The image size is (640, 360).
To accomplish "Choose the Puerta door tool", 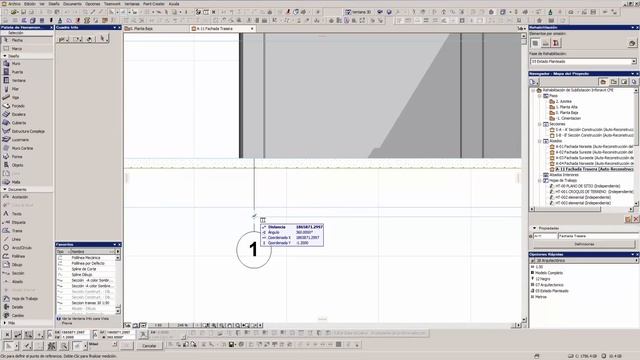I will [x=27, y=72].
